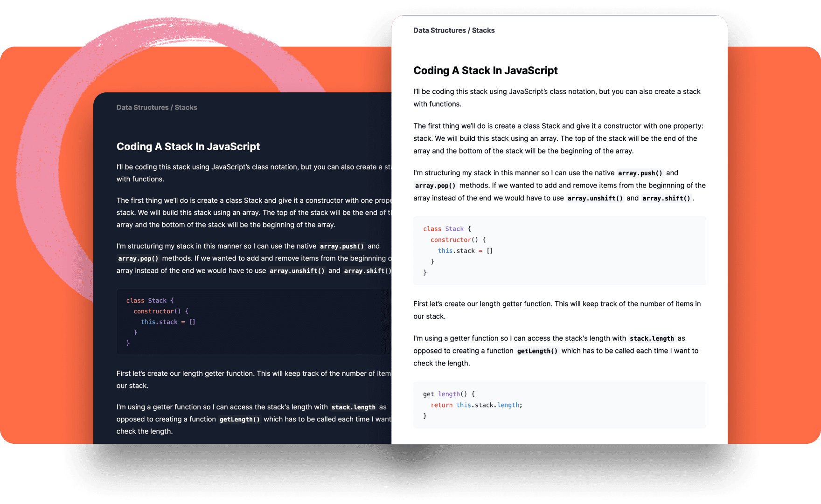The width and height of the screenshot is (821, 504).
Task: Click the dark panel's 'Coding A Stack In JavaScript' heading
Action: point(188,146)
